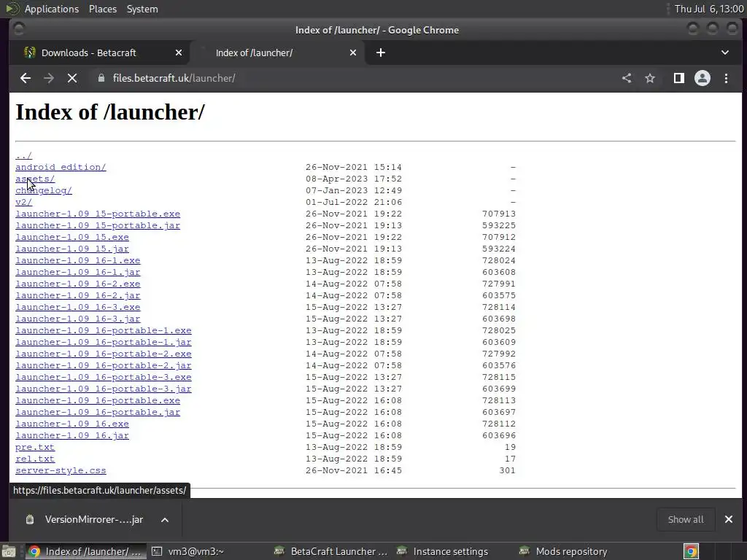Viewport: 747px width, 560px height.
Task: Download launcher-1.09_15-portable.jar
Action: click(x=98, y=226)
